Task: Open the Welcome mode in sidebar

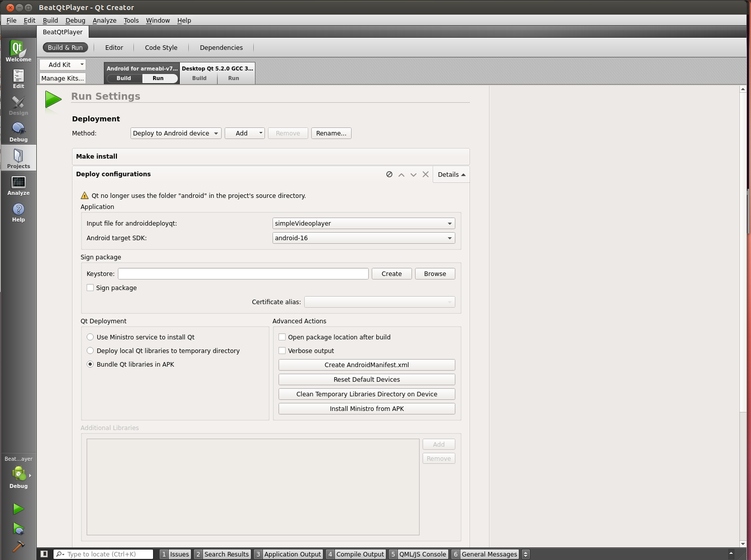Action: [18, 51]
